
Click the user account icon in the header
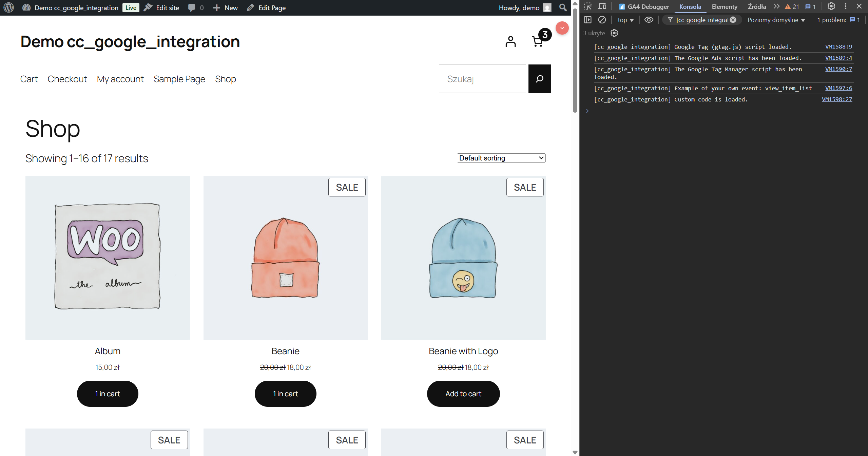[x=510, y=42]
